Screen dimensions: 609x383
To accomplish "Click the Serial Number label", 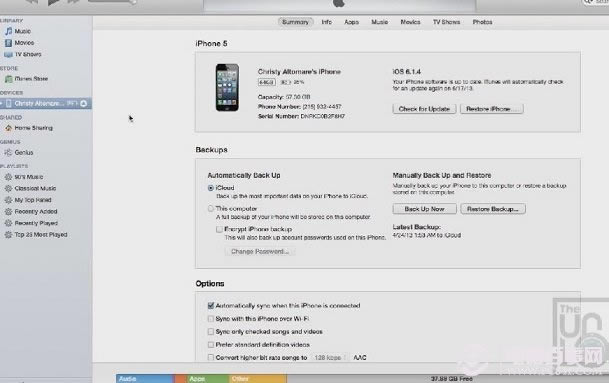I will coord(278,116).
